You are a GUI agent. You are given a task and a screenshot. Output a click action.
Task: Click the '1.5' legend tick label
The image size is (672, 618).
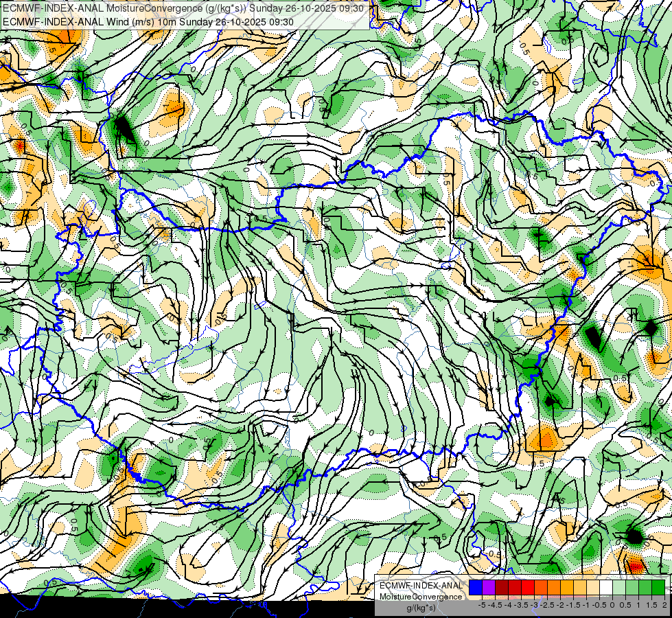[651, 605]
